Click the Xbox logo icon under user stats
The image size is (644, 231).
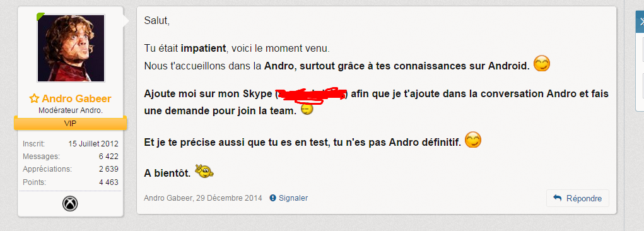[x=70, y=204]
